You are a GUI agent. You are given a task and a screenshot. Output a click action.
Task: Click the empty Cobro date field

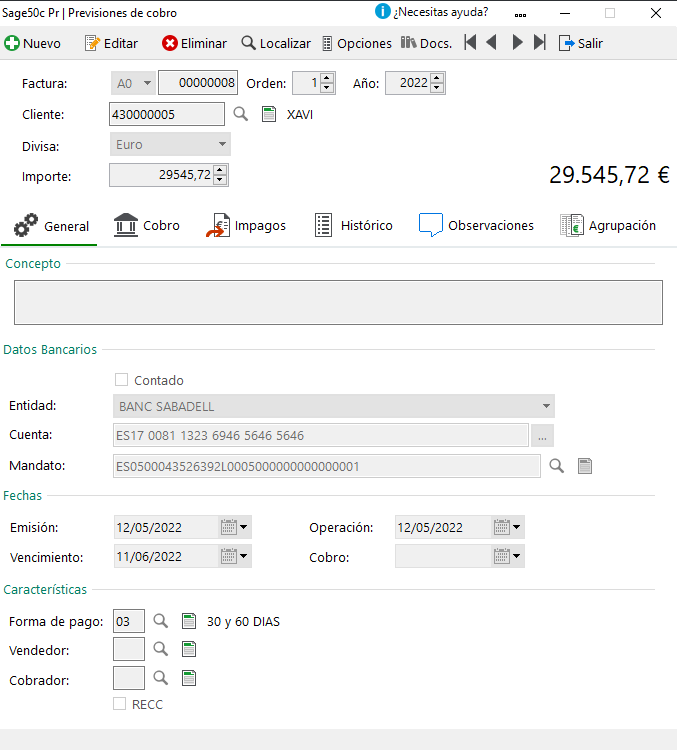tap(443, 556)
